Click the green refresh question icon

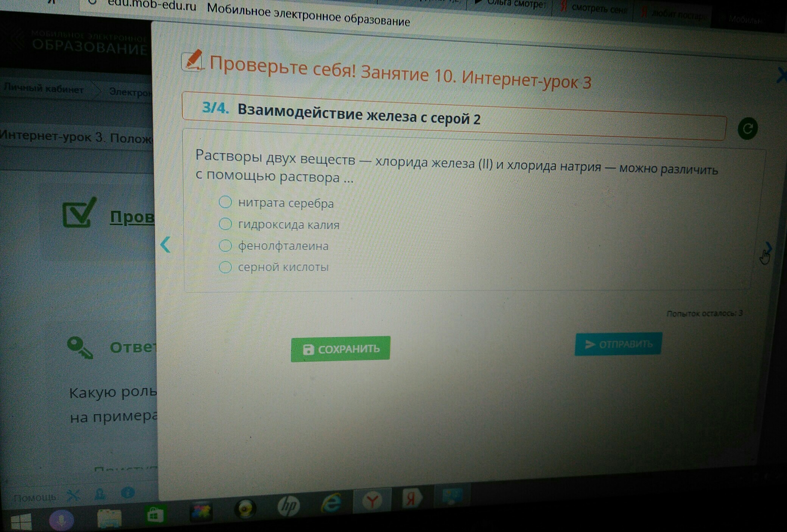[x=747, y=129]
